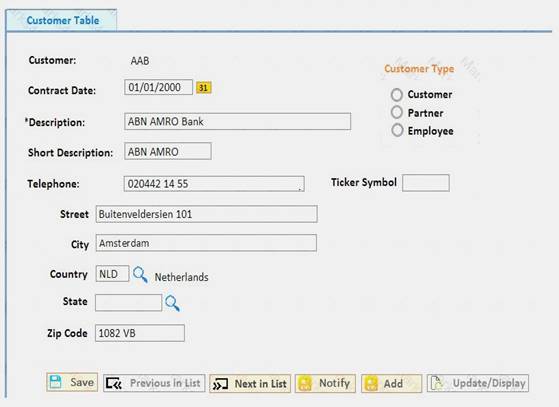Screen dimensions: 559x407
Task: Click the Zip Code field
Action: 140,333
